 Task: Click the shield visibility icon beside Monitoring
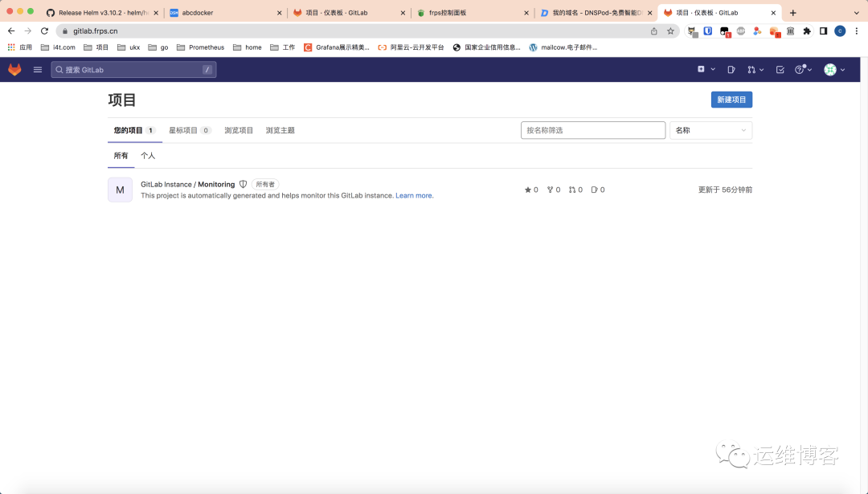click(243, 184)
